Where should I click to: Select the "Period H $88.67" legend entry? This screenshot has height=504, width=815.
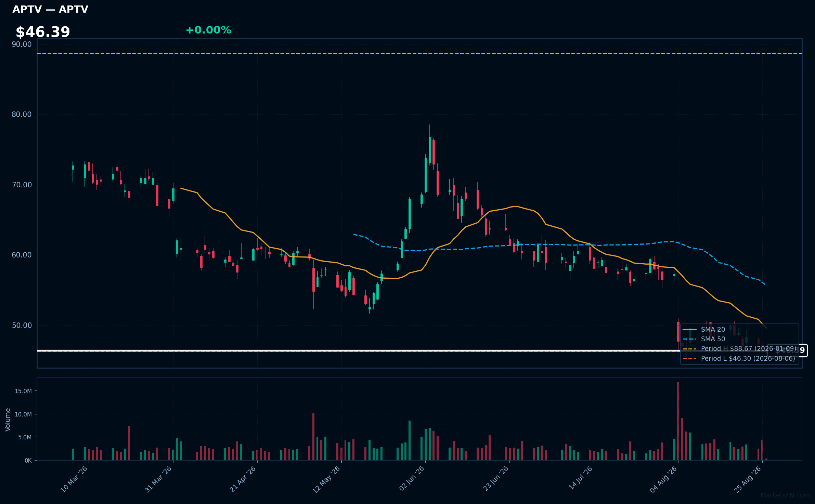coord(749,349)
